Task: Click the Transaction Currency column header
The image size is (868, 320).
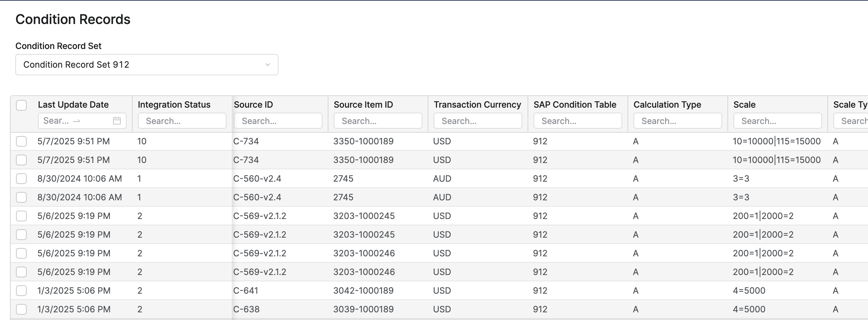Action: (x=477, y=105)
